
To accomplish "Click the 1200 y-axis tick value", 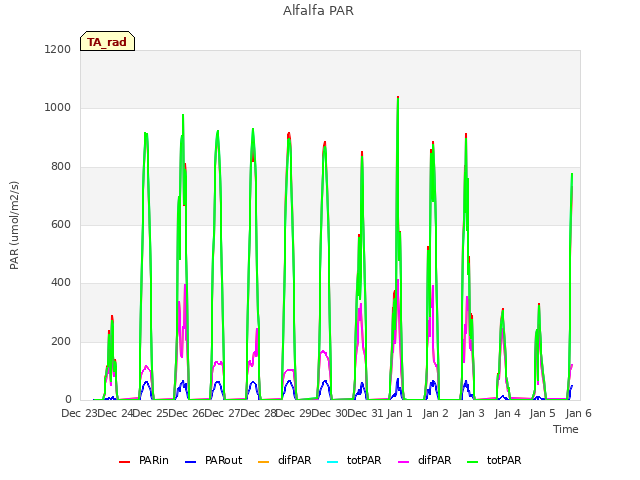I will click(x=58, y=49).
